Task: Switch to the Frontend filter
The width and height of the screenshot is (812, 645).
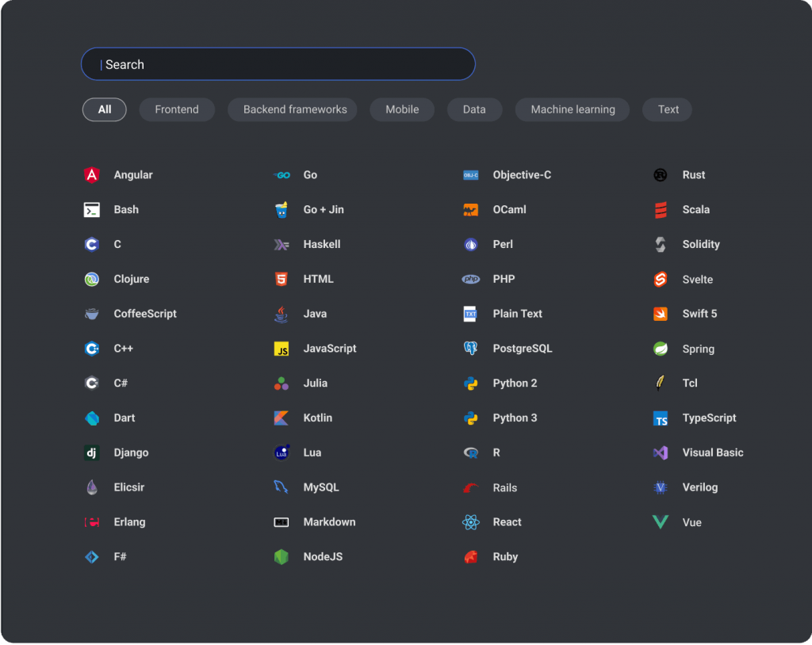Action: pos(177,109)
